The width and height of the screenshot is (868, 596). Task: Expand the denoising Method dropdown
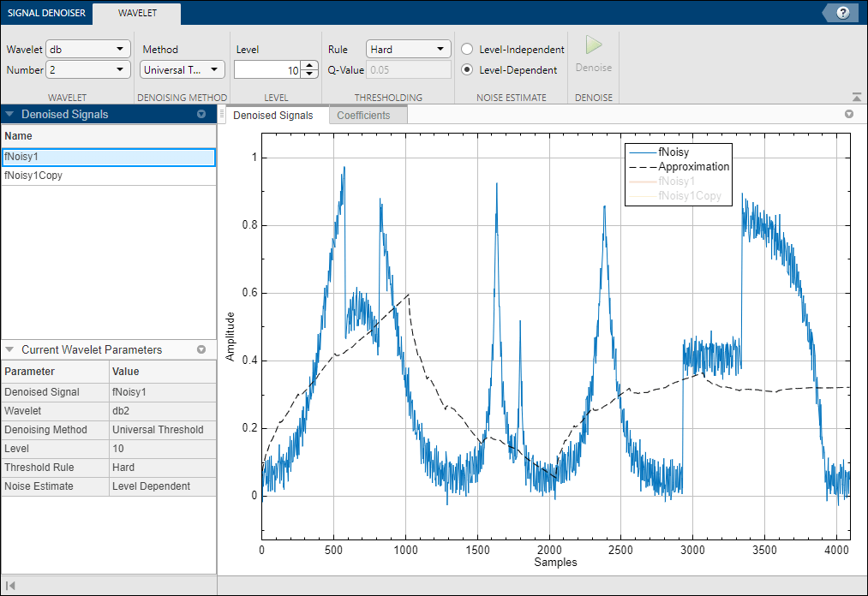[182, 70]
